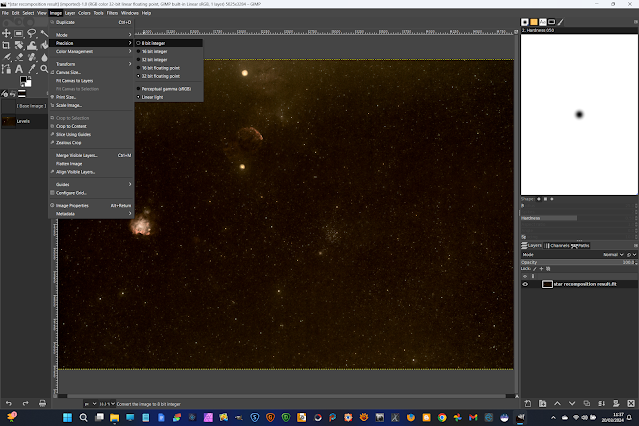Open Windows Start button on taskbar
Screen dimensions: 639x426
tap(67, 417)
